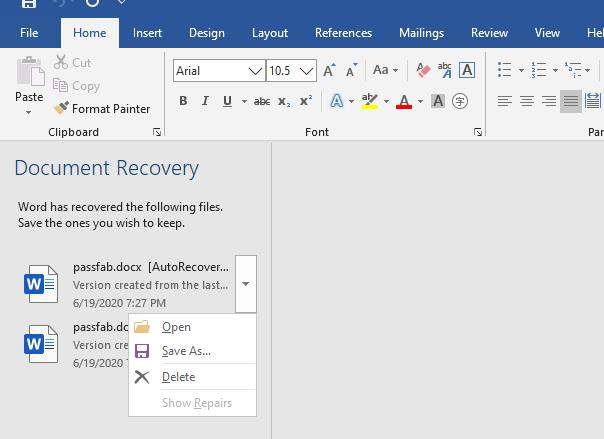Click the Subscript button

tap(284, 101)
